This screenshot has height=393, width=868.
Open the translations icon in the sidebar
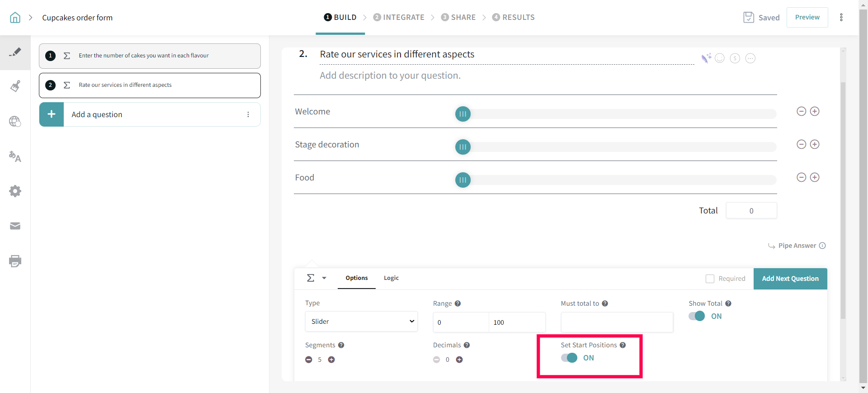15,156
